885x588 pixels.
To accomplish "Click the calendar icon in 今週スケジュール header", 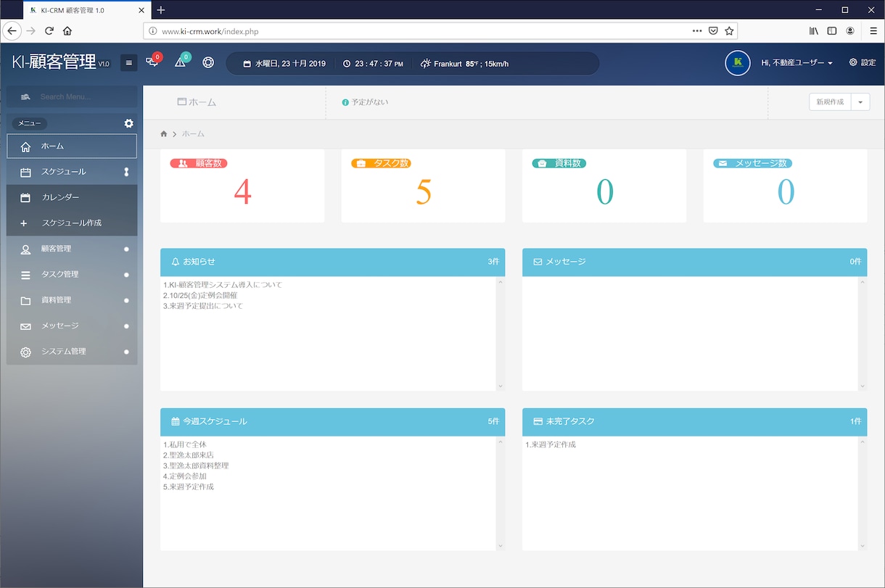I will [x=176, y=421].
